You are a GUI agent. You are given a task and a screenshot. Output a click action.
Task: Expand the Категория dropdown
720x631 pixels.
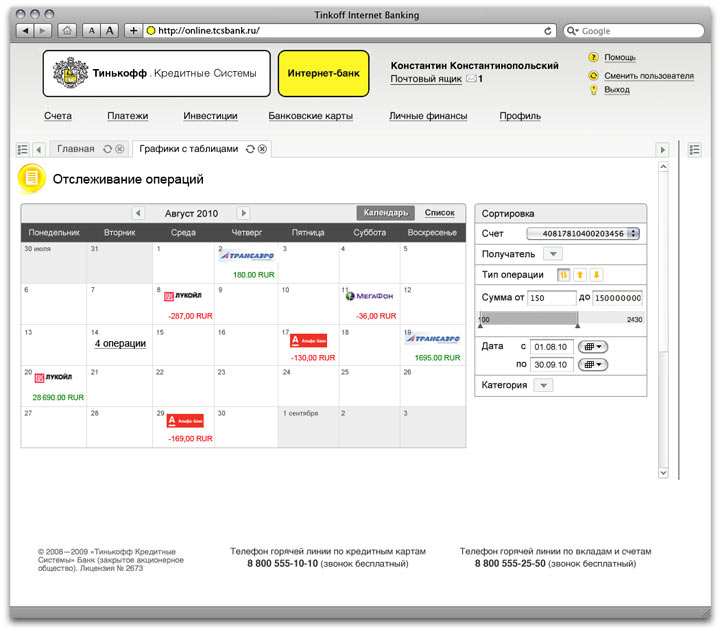pos(543,385)
